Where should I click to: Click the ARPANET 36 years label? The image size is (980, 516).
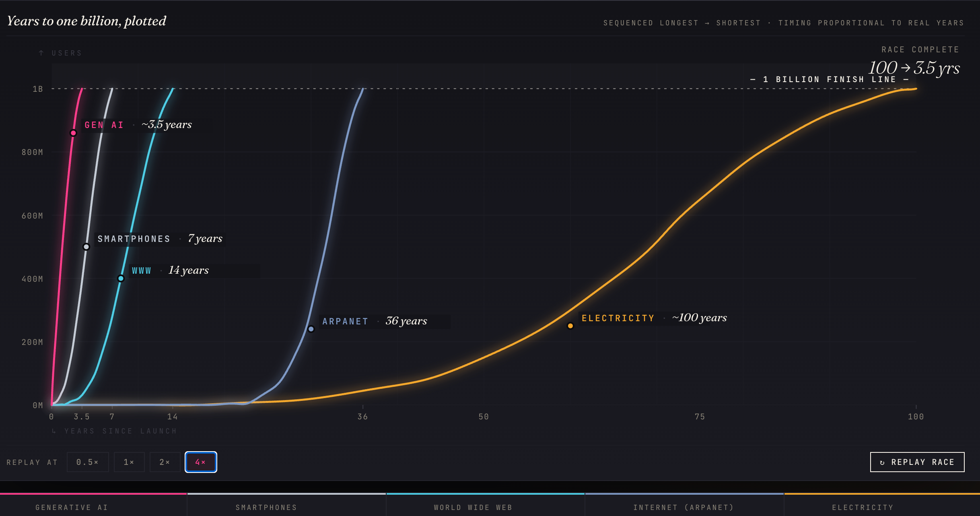coord(375,321)
